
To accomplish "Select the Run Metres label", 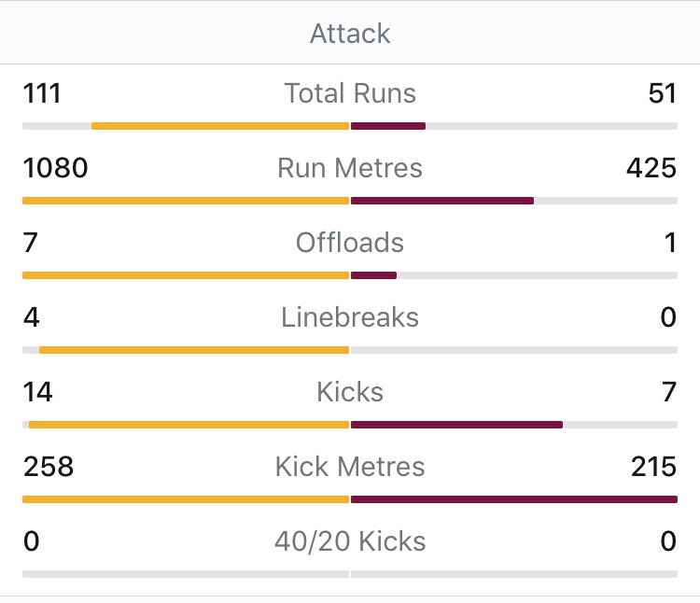I will (x=350, y=168).
